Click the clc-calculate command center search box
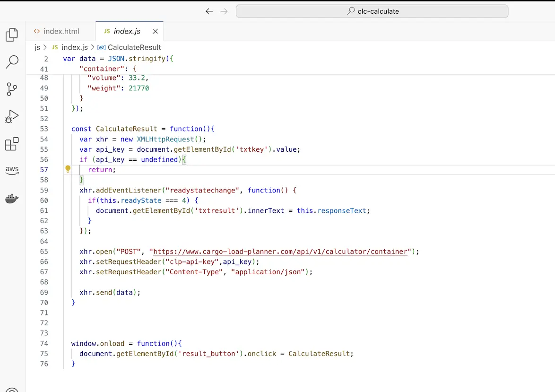 point(372,11)
